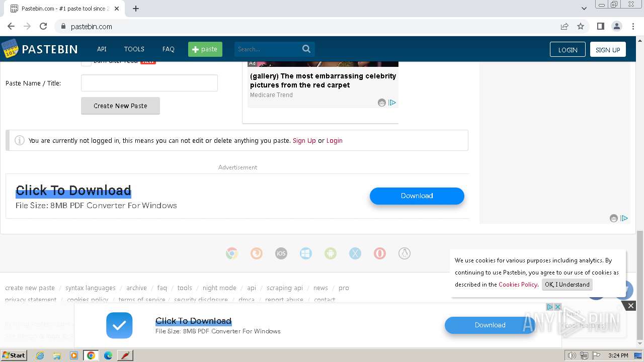Click the Firefox extension icon
Screen dimensions: 644x362
click(257, 253)
